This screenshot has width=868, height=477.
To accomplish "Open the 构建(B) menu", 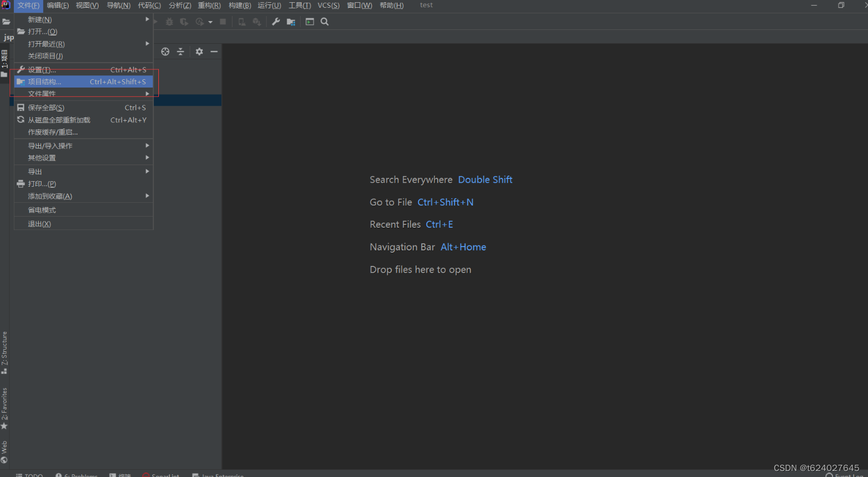I will (240, 6).
